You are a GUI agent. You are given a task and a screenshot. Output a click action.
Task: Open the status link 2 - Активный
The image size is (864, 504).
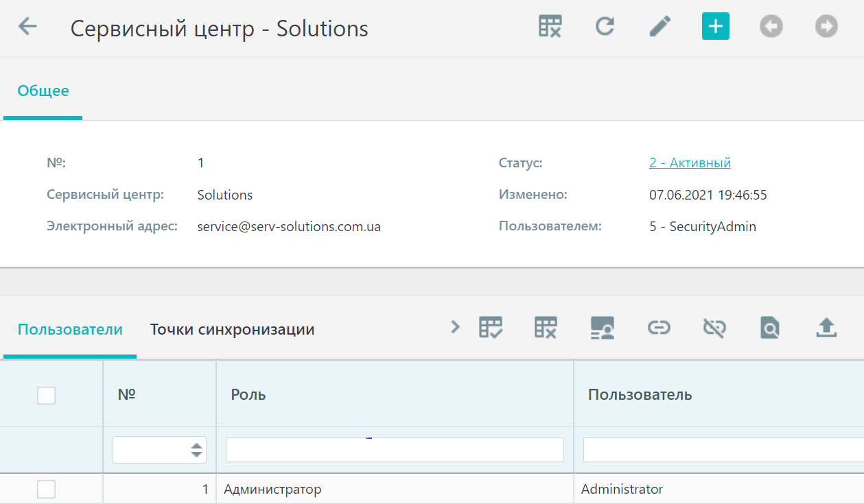pos(690,163)
